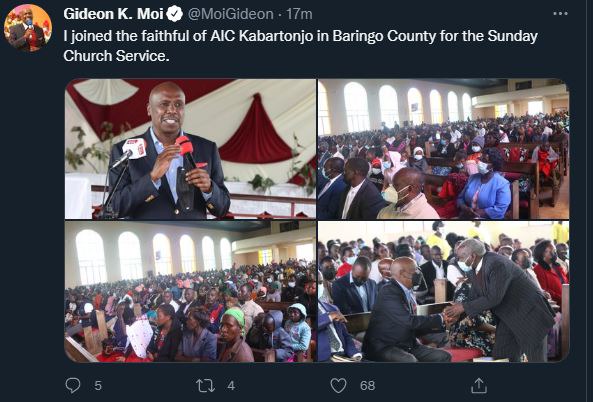
Task: Open the Gideon K. Moi display name
Action: (x=113, y=14)
